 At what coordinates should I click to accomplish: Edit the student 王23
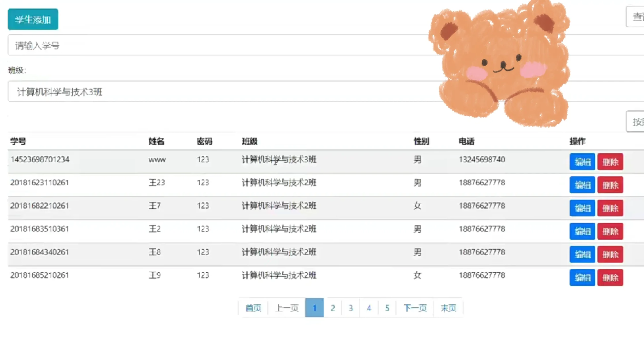pyautogui.click(x=582, y=185)
